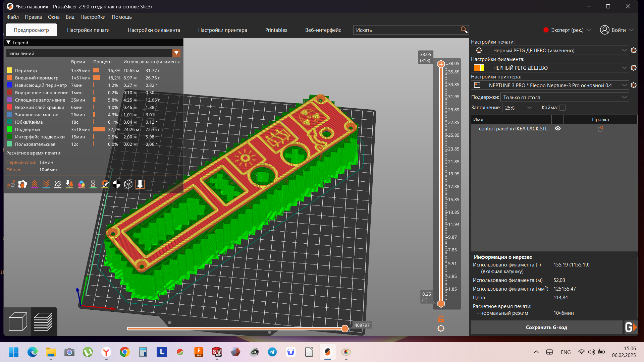
Task: Toggle print pauses hourglass icon
Action: point(93,184)
